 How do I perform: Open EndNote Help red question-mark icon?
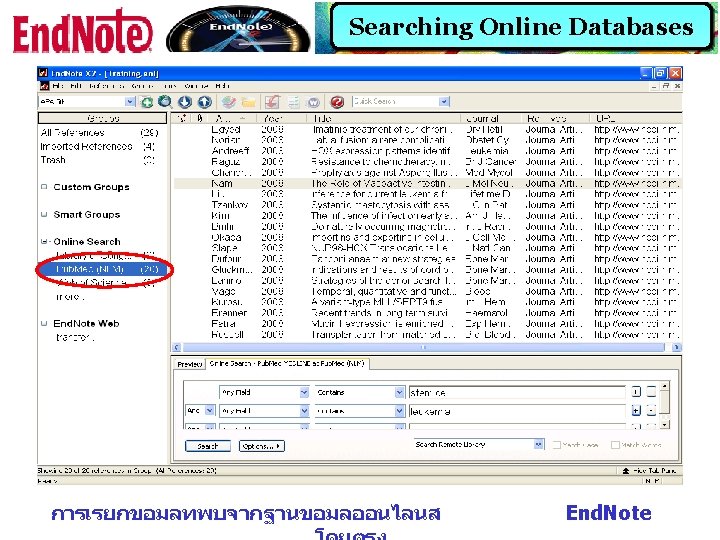[x=337, y=102]
